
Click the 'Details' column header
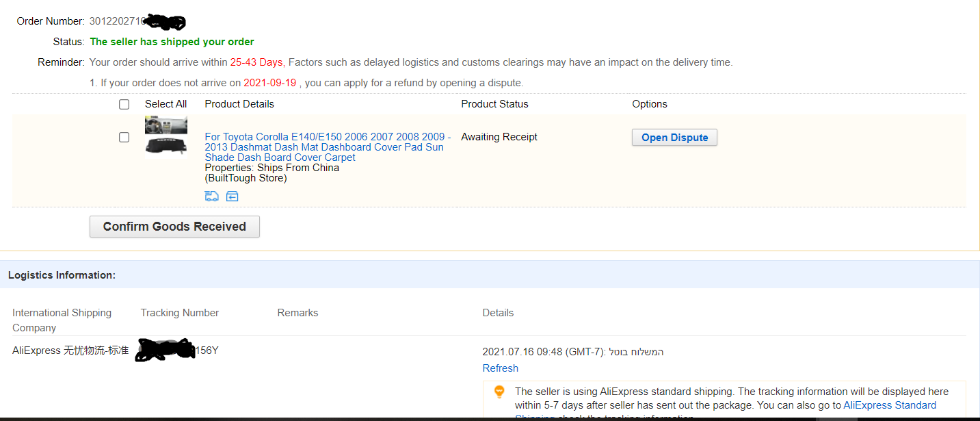point(498,313)
